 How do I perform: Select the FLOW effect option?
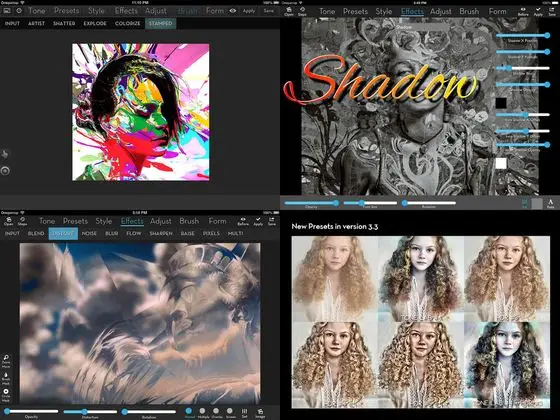134,233
